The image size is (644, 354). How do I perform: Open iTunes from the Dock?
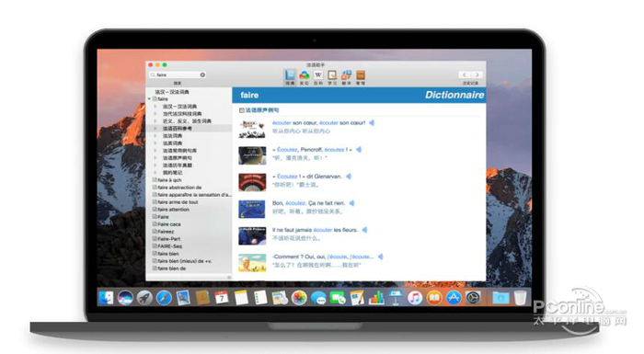point(415,298)
